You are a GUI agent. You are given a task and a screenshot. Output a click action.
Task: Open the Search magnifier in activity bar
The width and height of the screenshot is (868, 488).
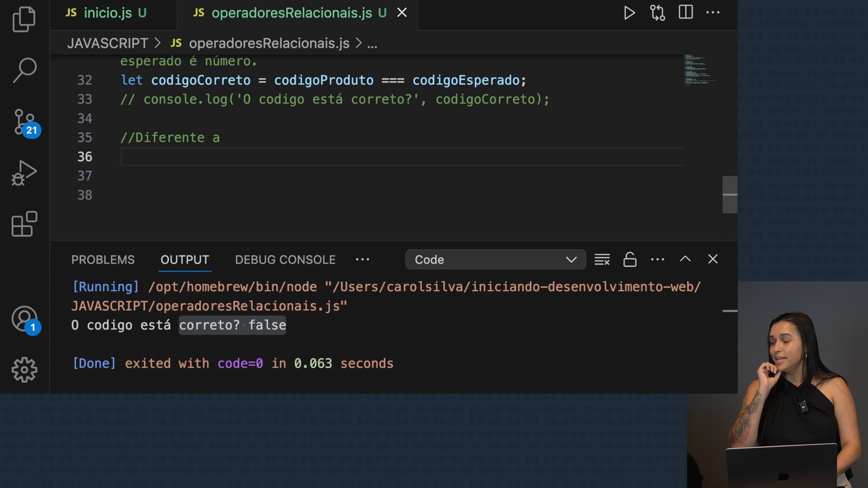pyautogui.click(x=24, y=70)
